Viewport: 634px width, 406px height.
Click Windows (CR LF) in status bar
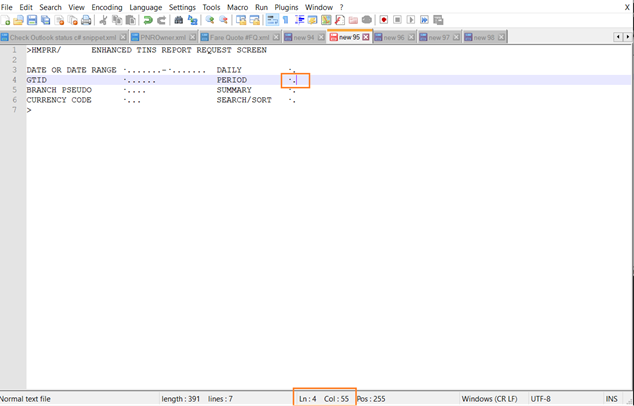point(487,399)
